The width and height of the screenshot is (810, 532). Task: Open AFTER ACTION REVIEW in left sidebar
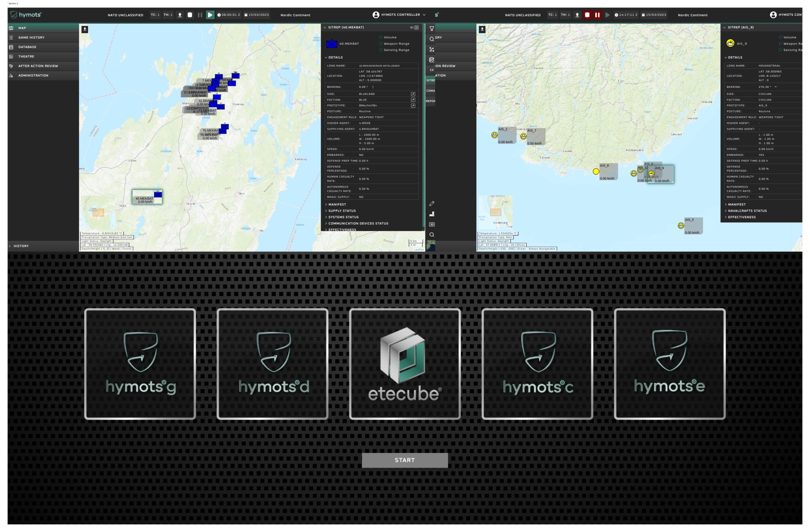43,66
